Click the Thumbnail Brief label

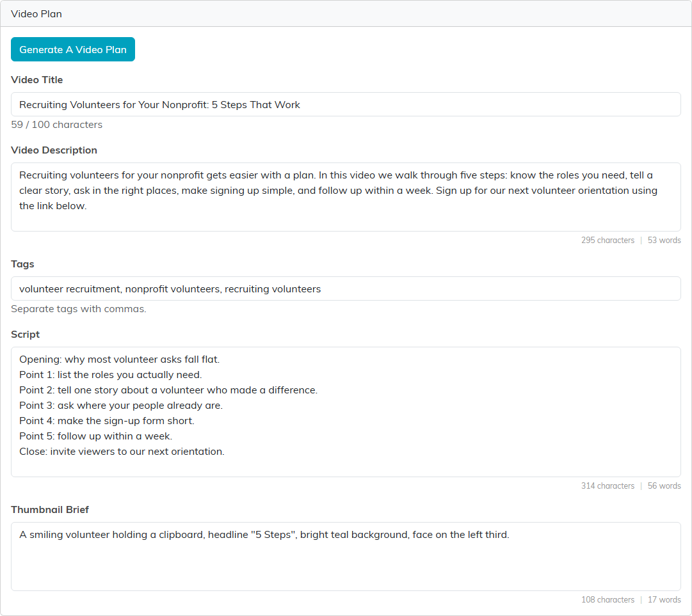[x=50, y=510]
